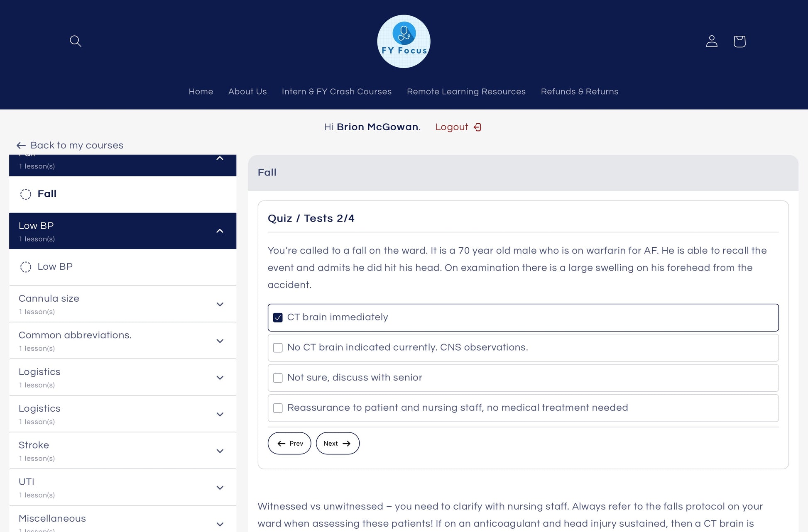The image size is (808, 532).
Task: Expand the Cannula size section
Action: [220, 304]
